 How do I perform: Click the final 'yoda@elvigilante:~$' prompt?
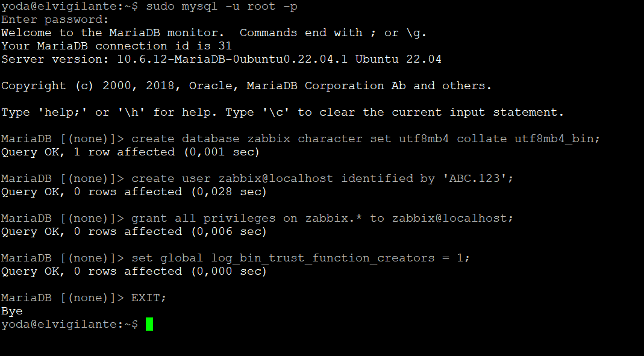70,325
